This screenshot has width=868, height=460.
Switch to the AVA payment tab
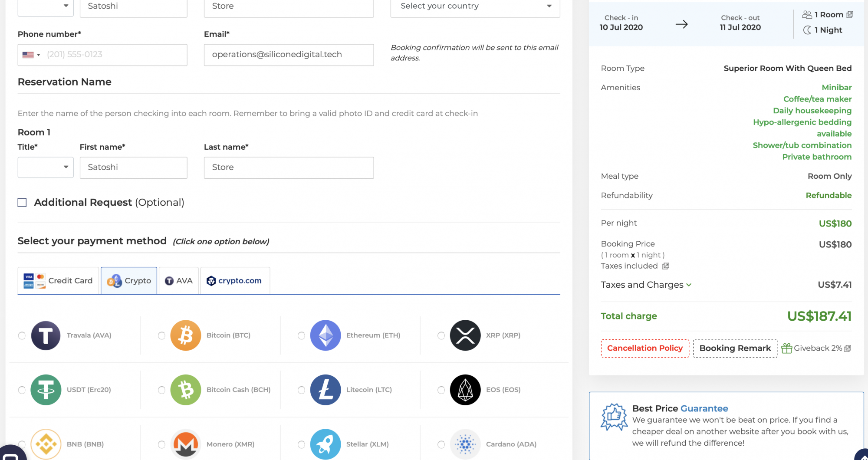click(179, 281)
